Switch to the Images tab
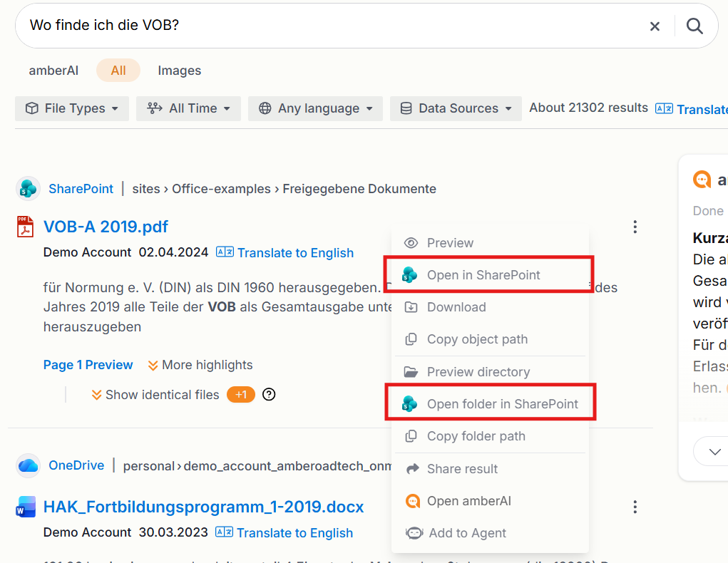The width and height of the screenshot is (728, 563). 179,71
